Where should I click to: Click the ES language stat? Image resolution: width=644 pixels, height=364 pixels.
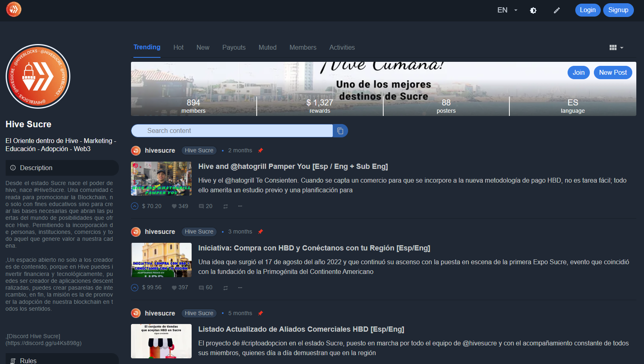572,106
